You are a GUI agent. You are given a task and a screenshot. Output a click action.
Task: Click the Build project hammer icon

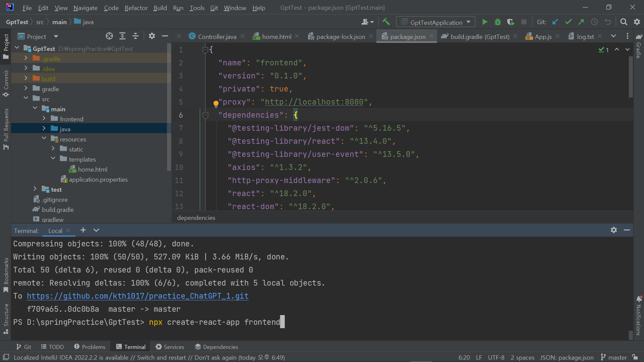coord(386,22)
